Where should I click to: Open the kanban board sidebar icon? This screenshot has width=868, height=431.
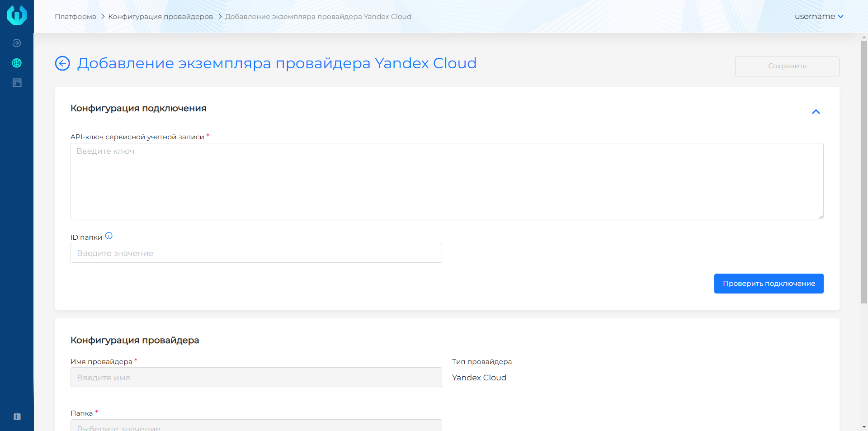[x=17, y=83]
